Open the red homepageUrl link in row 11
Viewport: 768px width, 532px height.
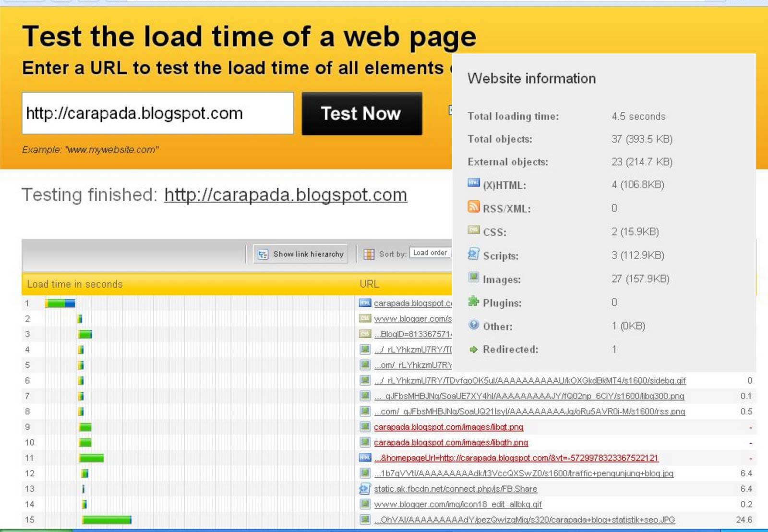point(516,458)
